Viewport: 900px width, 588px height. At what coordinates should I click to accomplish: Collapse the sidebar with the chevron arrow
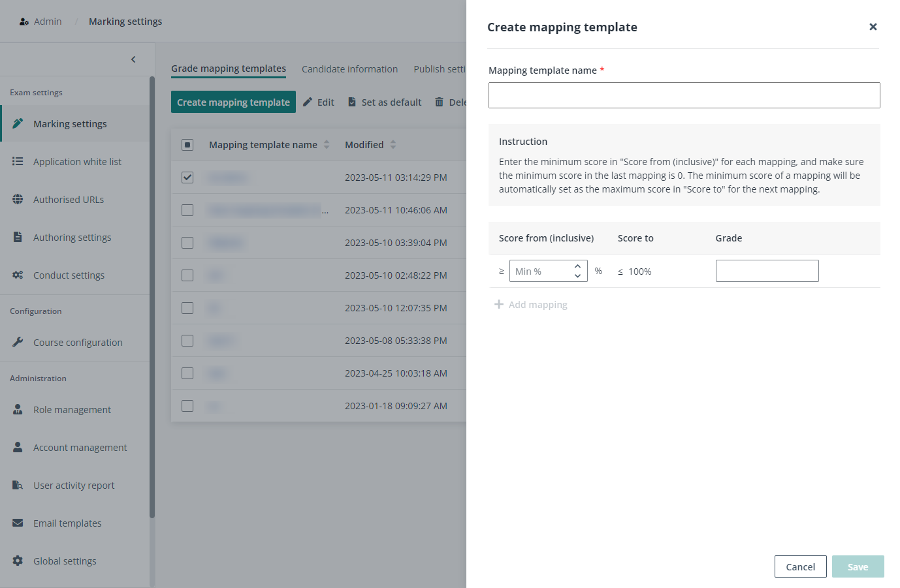pyautogui.click(x=133, y=59)
